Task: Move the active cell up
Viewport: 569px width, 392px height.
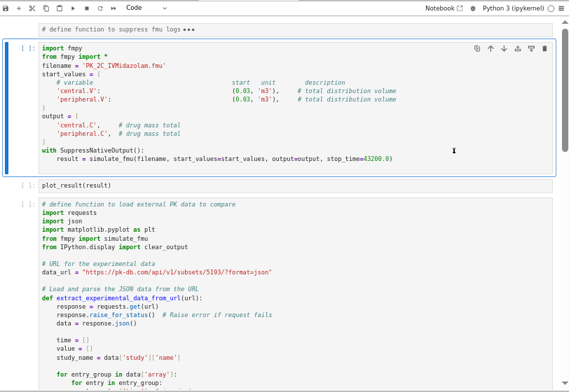Action: click(491, 48)
